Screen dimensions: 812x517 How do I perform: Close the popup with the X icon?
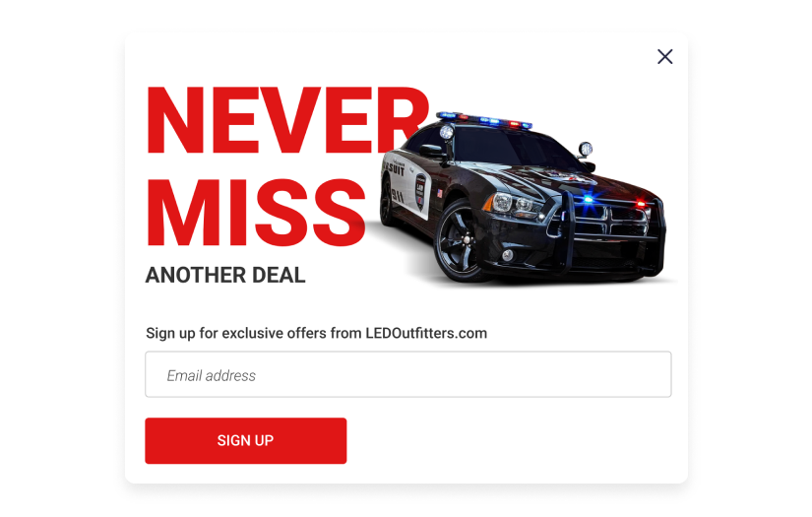(665, 56)
